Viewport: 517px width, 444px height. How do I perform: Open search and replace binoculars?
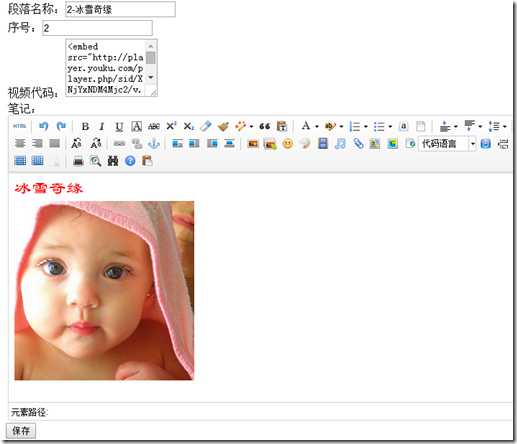click(113, 161)
